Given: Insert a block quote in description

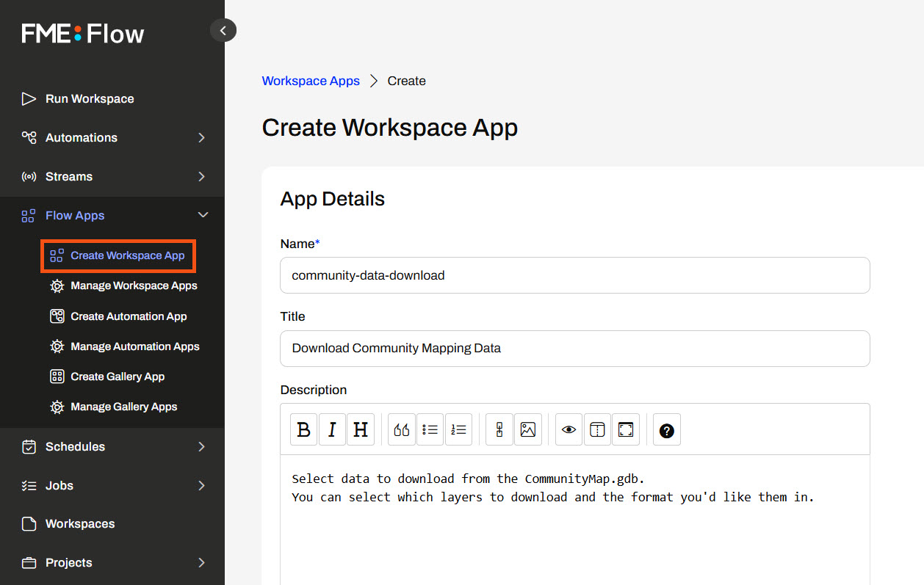Looking at the screenshot, I should tap(402, 430).
